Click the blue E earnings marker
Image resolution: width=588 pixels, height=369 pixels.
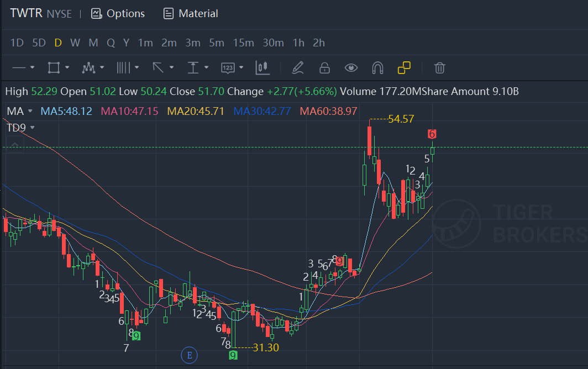click(190, 355)
